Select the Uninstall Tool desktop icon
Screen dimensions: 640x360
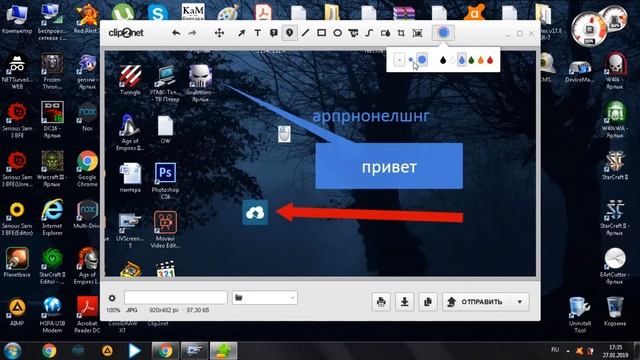(x=580, y=314)
